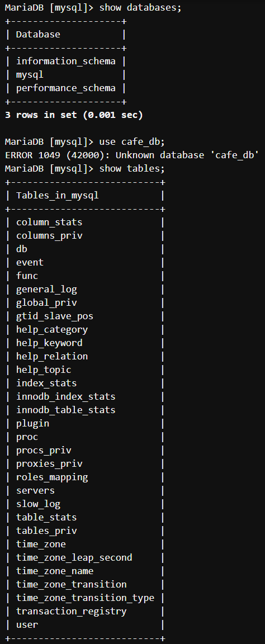Select the general_log table entry
This screenshot has width=265, height=644.
click(46, 290)
